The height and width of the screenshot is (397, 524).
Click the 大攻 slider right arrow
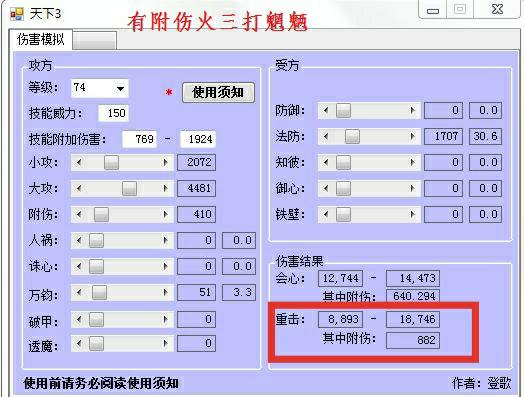click(165, 188)
